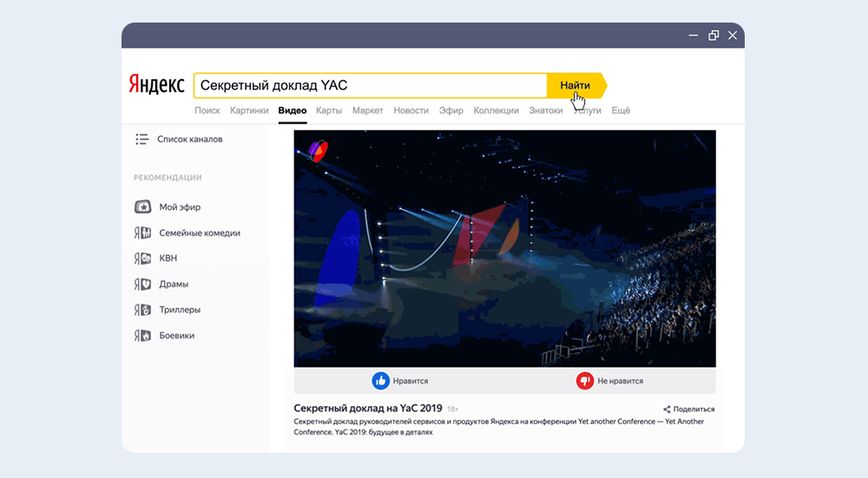This screenshot has height=478, width=868.
Task: Expand the Ещё menu
Action: [621, 111]
